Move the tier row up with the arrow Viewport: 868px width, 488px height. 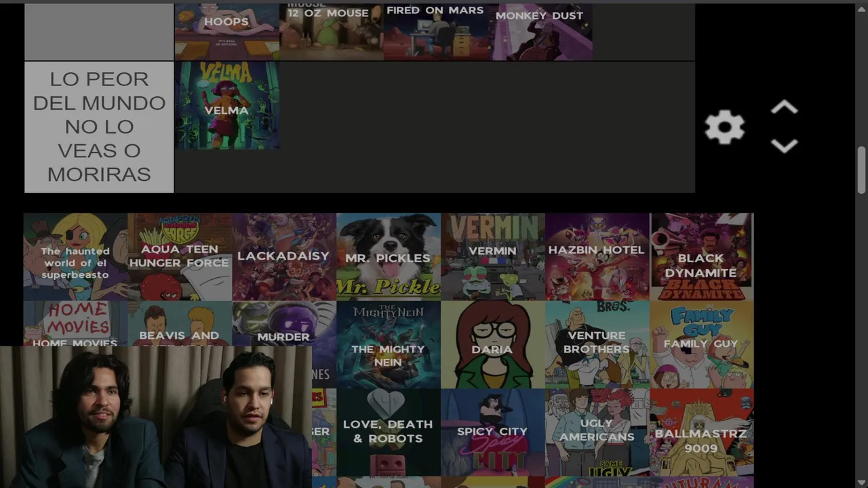784,108
